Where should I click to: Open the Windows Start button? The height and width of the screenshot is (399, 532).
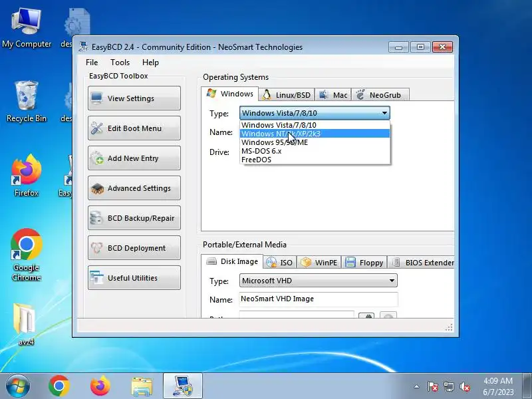click(x=17, y=386)
